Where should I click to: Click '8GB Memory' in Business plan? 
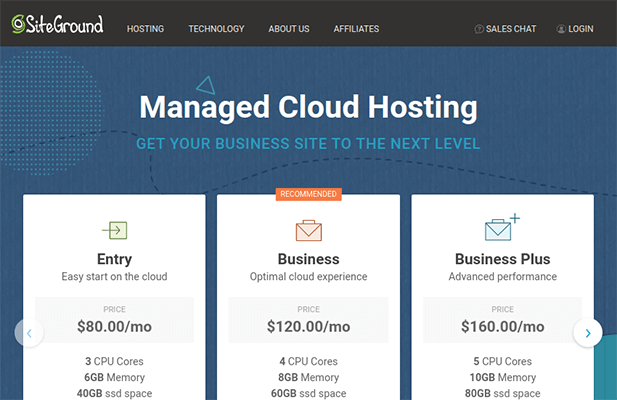pyautogui.click(x=308, y=377)
